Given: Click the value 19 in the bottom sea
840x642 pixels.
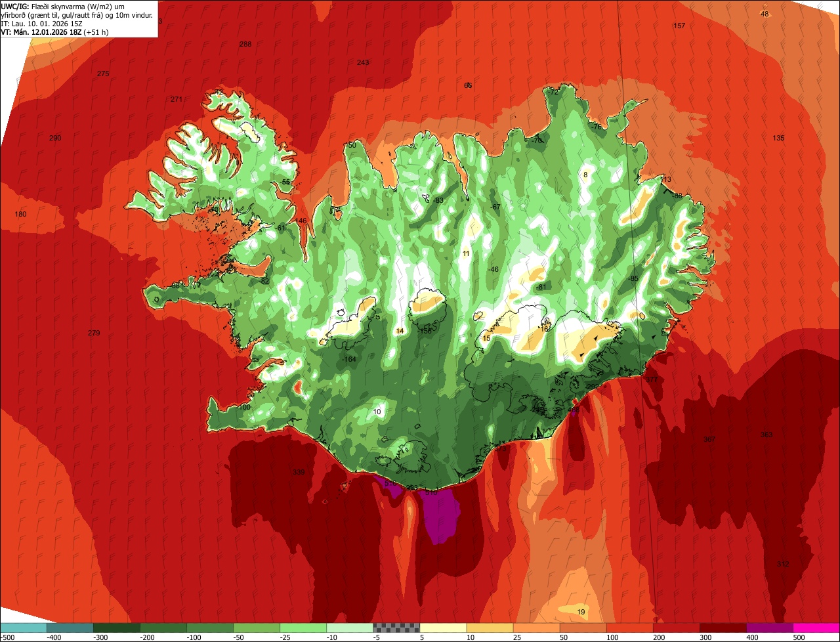Looking at the screenshot, I should pos(581,612).
